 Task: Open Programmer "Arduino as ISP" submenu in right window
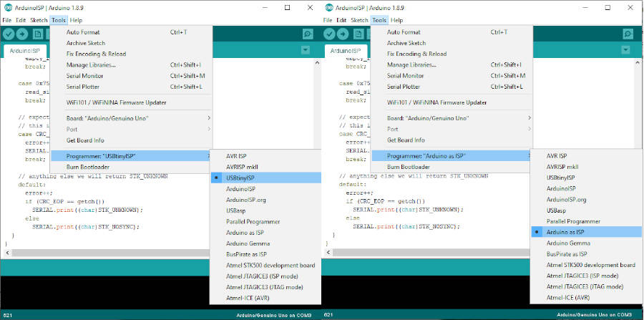coord(452,156)
